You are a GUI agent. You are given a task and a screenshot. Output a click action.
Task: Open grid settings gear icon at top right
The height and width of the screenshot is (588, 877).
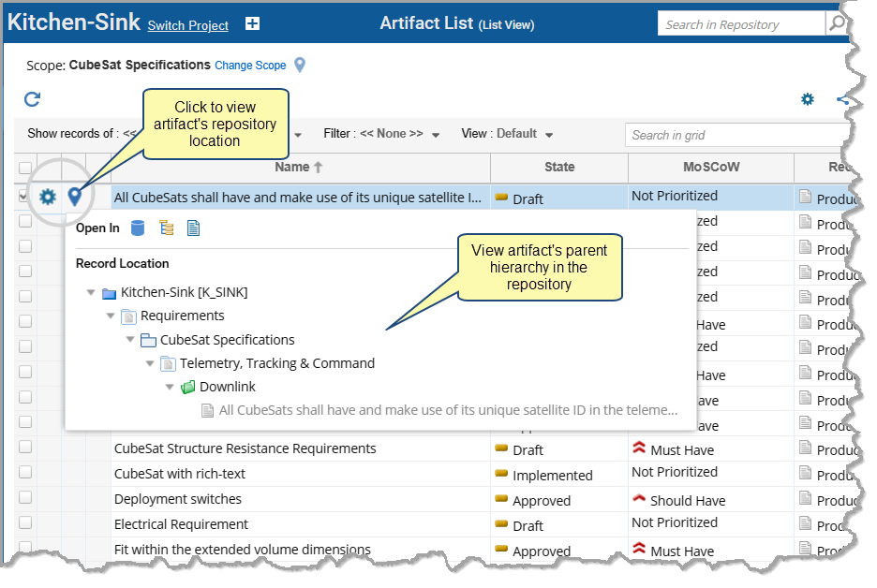coord(807,99)
